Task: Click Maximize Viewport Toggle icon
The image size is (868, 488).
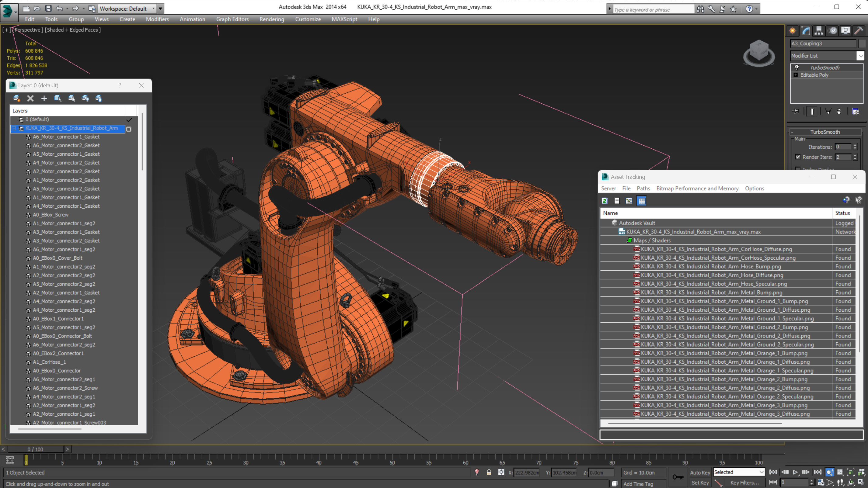Action: click(x=861, y=482)
